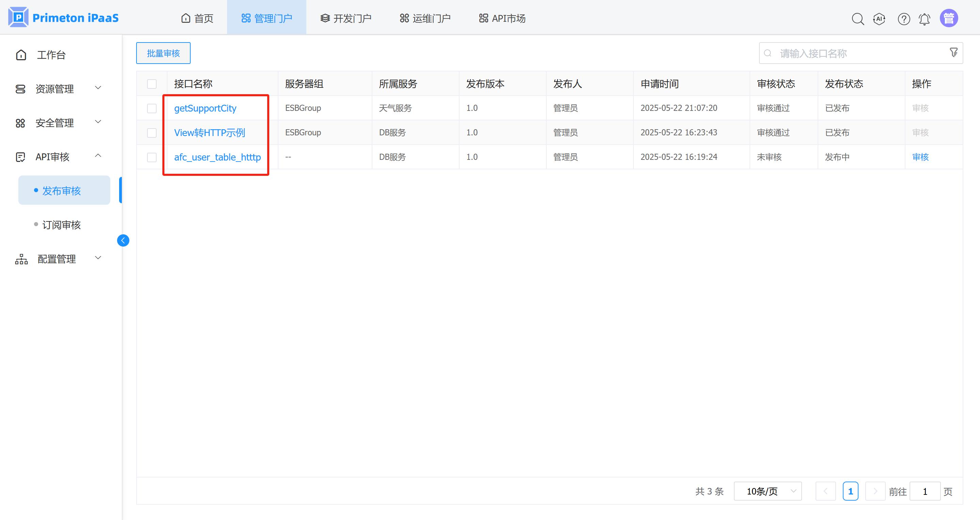Tick the getSupportCity row checkbox
Screen dimensions: 980x520
point(152,108)
